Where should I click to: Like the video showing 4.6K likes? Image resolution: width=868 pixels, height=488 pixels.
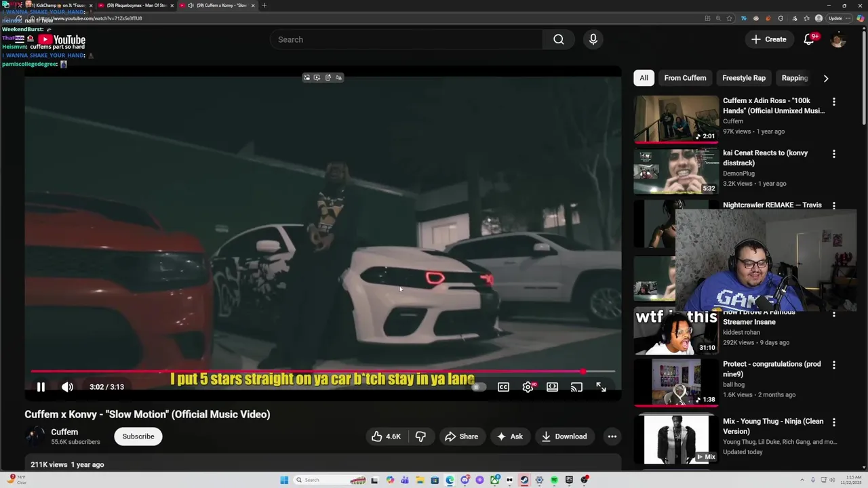pos(386,436)
